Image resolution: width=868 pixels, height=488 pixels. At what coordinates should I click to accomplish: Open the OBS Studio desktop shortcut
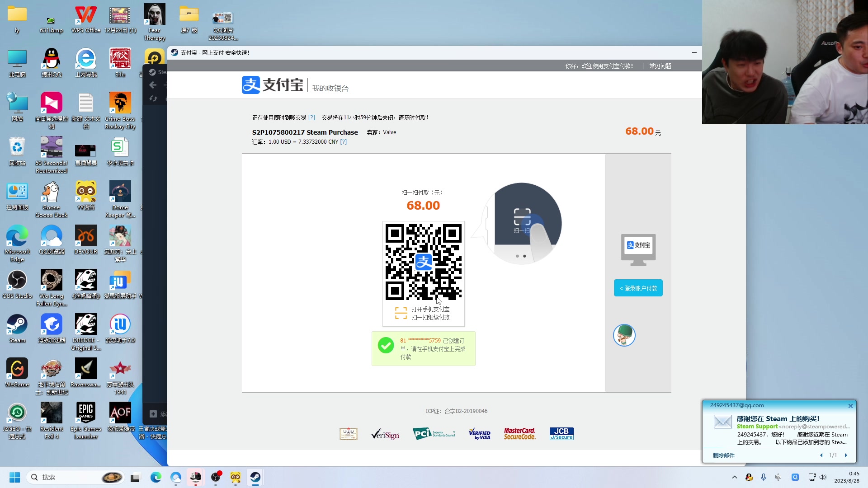coord(17,285)
